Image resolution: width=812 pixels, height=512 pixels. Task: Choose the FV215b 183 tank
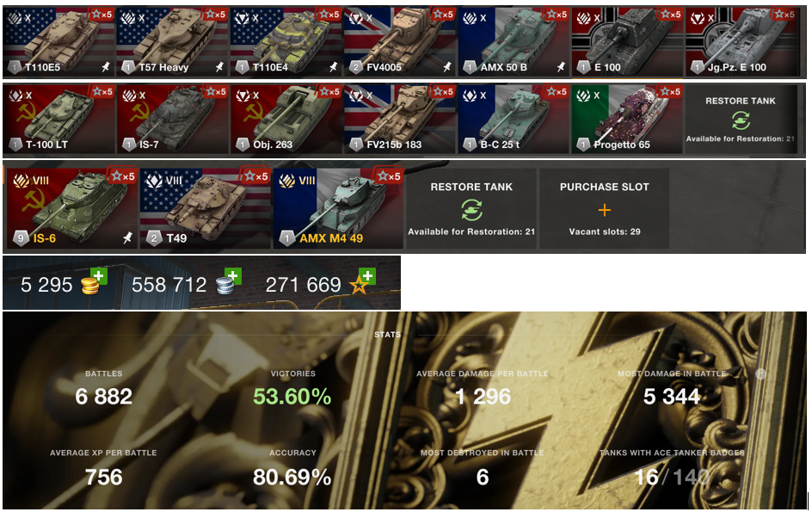(x=400, y=120)
